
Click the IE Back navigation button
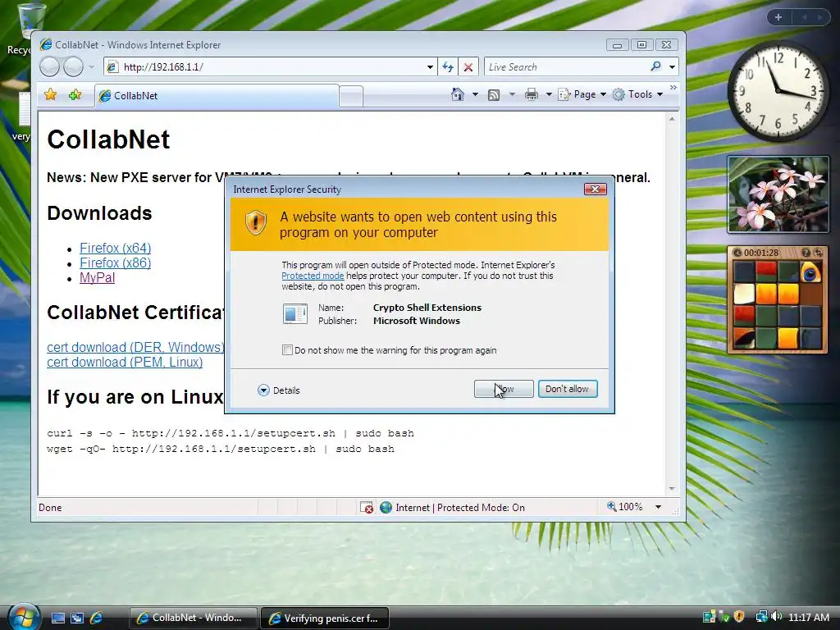49,67
